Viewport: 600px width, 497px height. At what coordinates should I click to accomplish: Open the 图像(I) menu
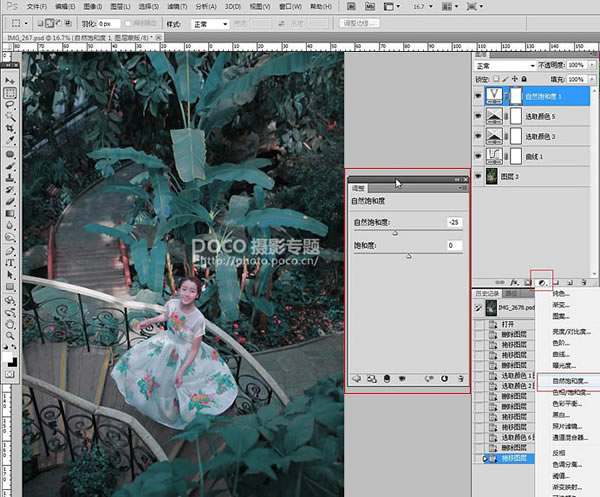point(93,7)
